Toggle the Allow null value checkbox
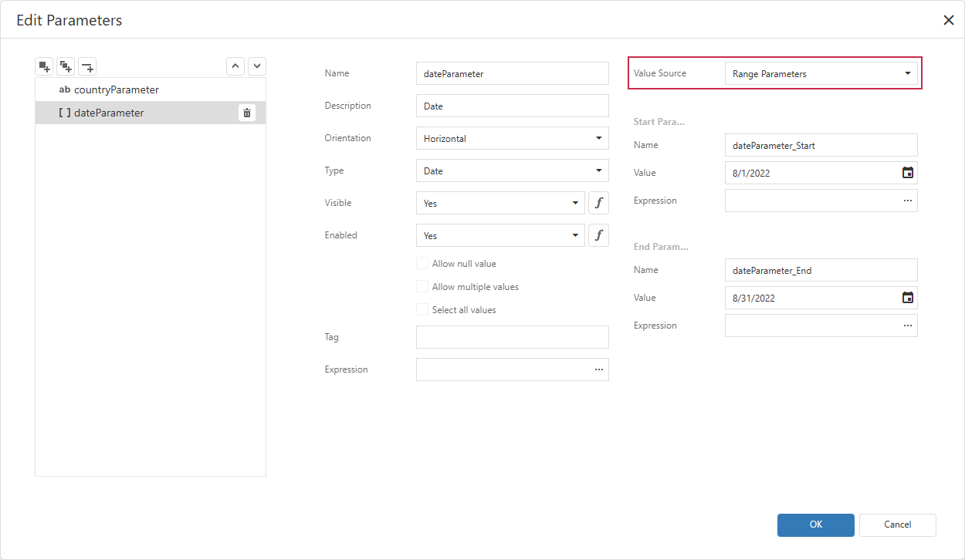This screenshot has width=965, height=560. tap(422, 263)
